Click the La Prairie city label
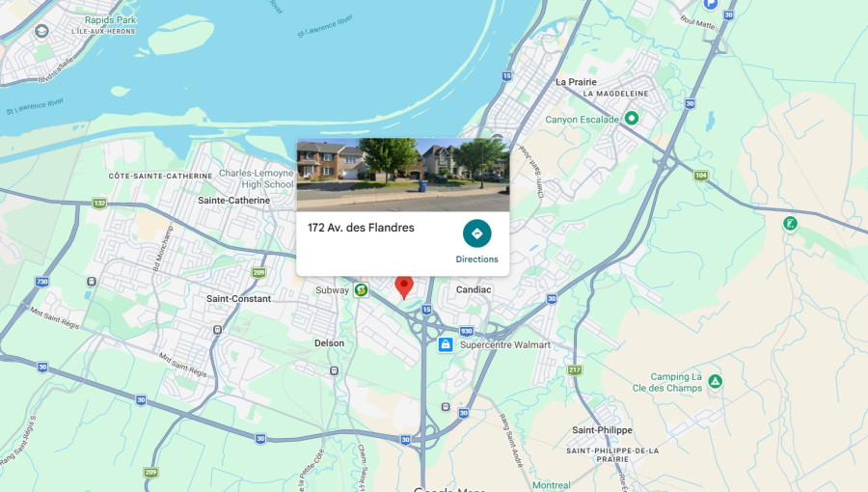The width and height of the screenshot is (868, 492). coord(576,82)
